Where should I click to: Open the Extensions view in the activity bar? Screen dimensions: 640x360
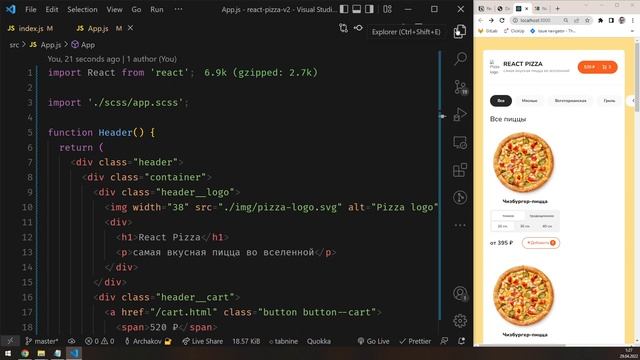click(460, 170)
